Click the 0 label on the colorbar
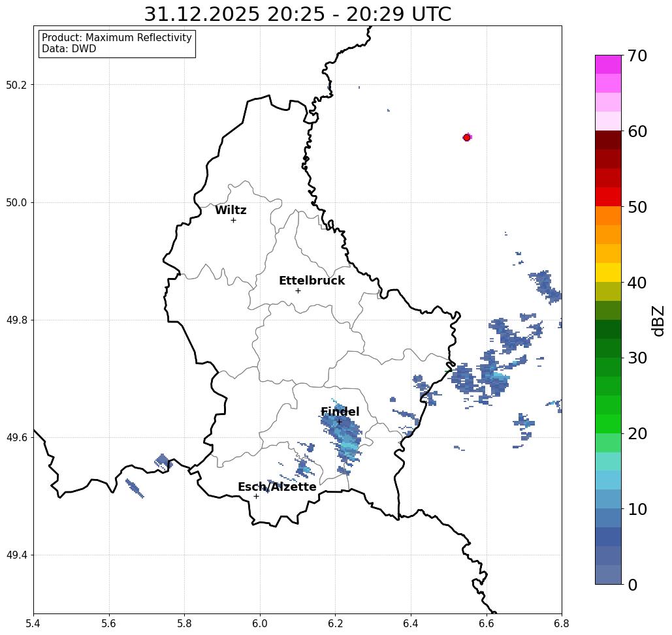The height and width of the screenshot is (635, 672). tap(632, 585)
